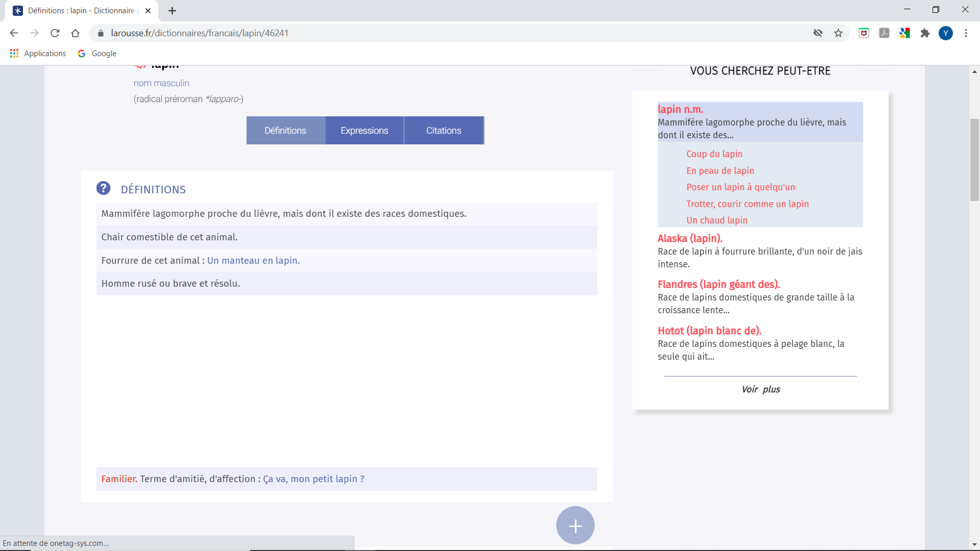Open the Extensions puzzle icon
Image resolution: width=980 pixels, height=551 pixels.
point(925,33)
